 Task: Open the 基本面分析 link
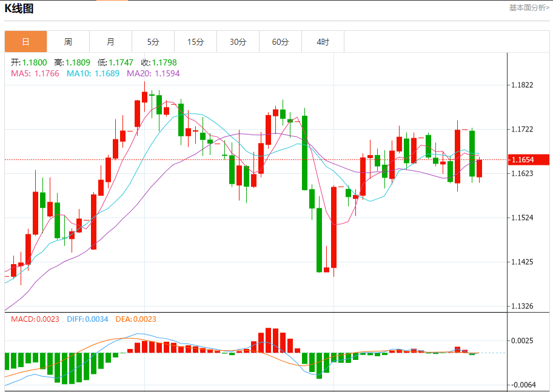click(529, 8)
